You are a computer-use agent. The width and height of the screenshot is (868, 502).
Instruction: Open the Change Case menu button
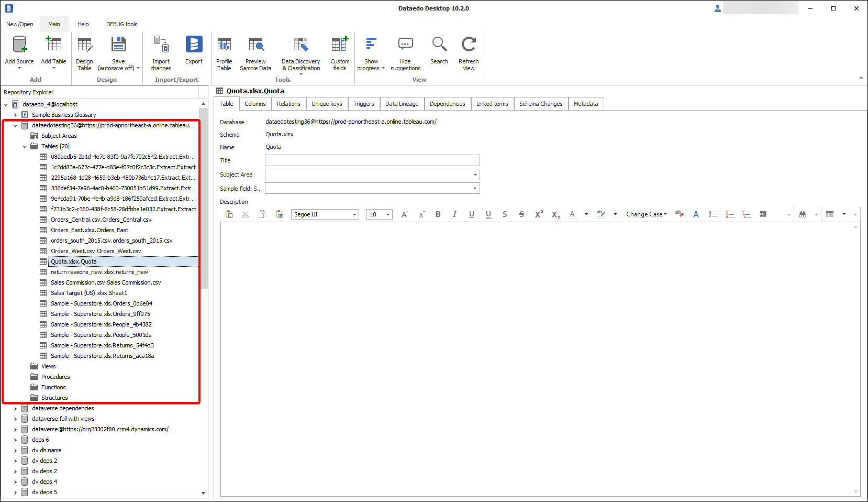tap(646, 214)
